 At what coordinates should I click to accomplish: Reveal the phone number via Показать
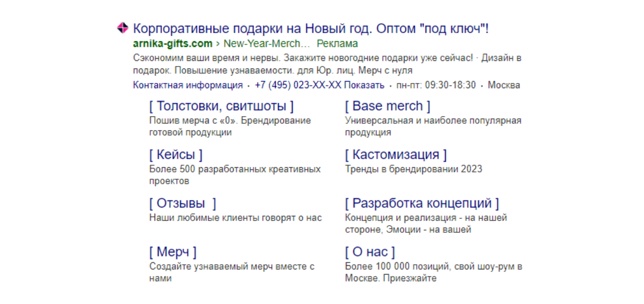click(x=365, y=85)
